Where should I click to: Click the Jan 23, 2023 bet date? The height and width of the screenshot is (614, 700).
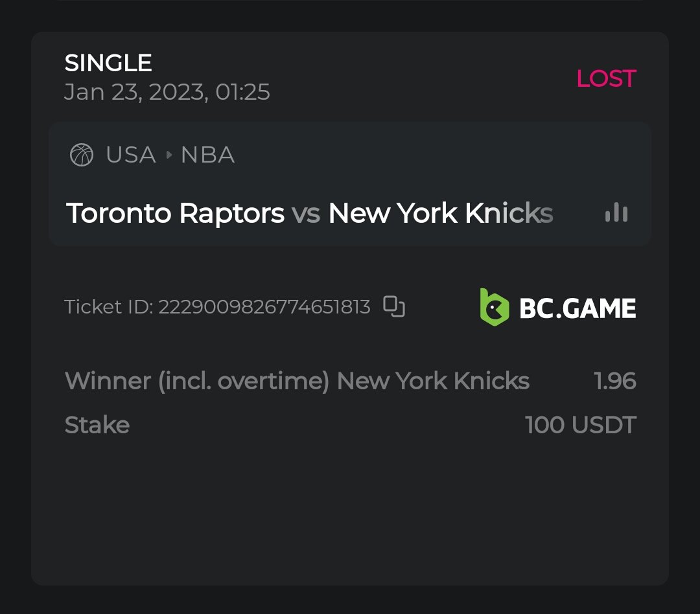pyautogui.click(x=167, y=92)
